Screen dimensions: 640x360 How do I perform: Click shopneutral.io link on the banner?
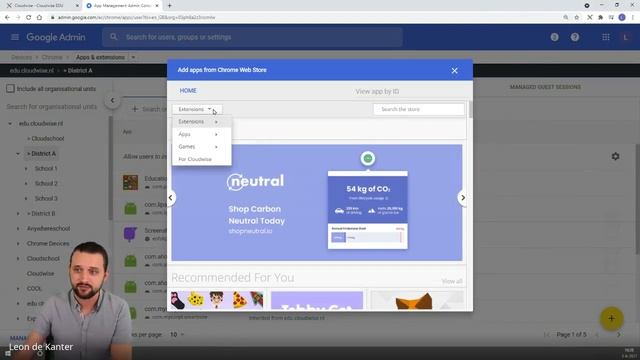[250, 231]
